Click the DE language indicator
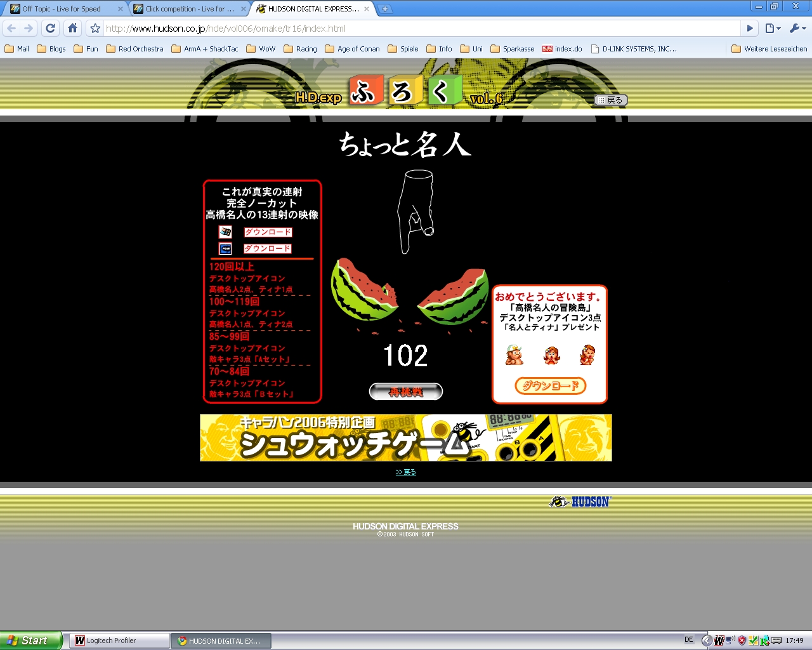 click(689, 640)
